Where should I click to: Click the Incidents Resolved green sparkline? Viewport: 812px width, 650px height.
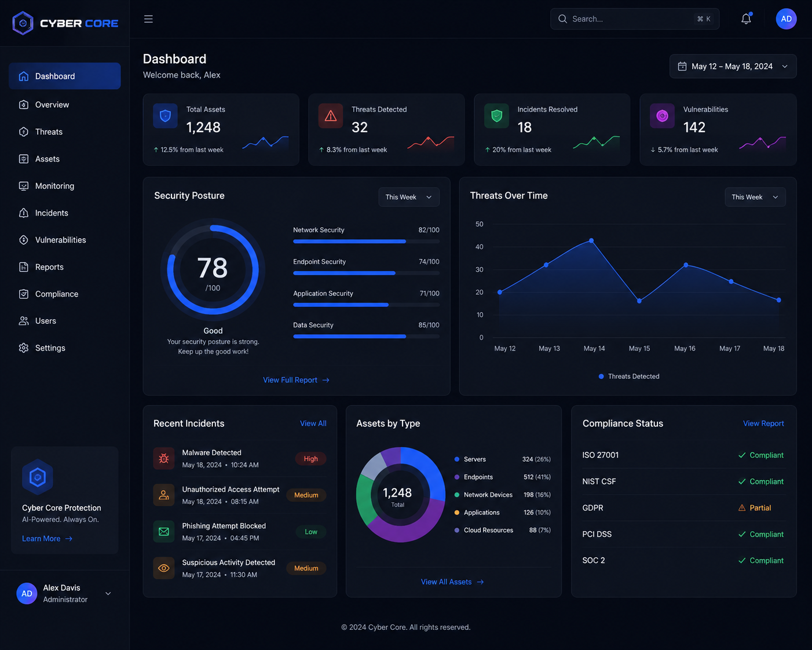pos(597,142)
